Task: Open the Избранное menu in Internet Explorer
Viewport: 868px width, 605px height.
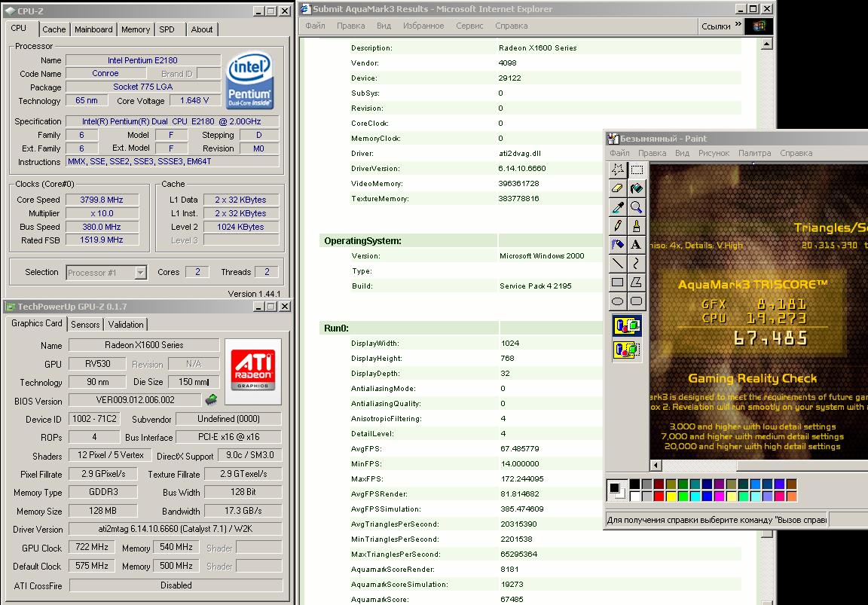Action: click(x=423, y=26)
